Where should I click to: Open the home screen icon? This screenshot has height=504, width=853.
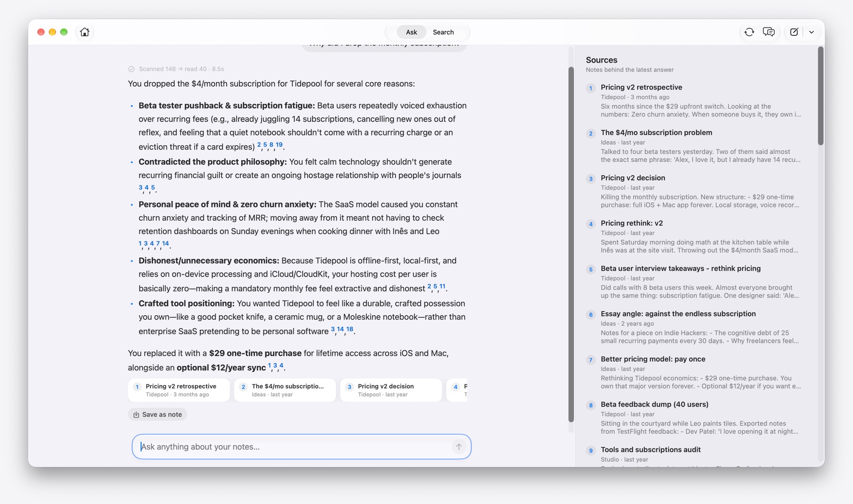(x=85, y=32)
